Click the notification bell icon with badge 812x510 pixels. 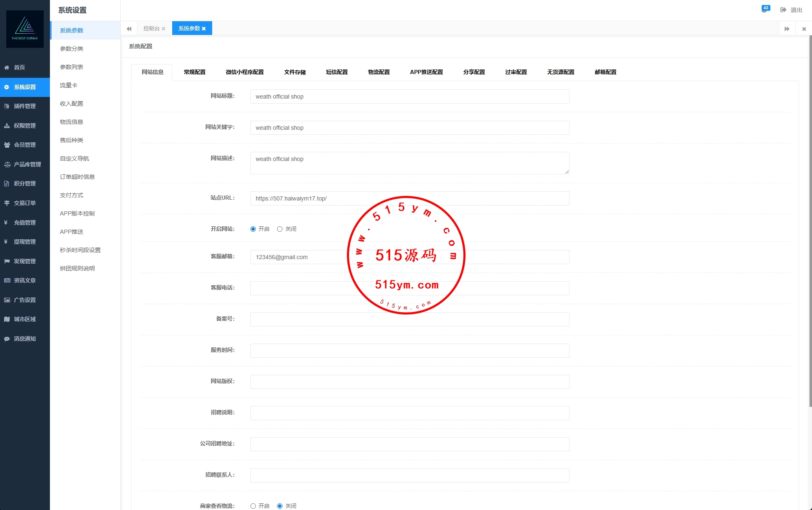coord(765,10)
